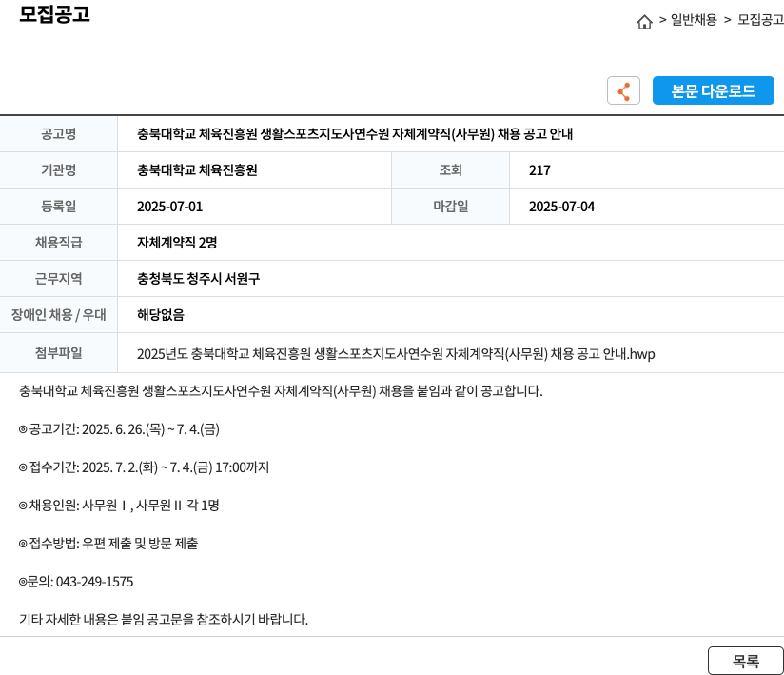Click the 등록일 label cell
Image resolution: width=784 pixels, height=675 pixels.
[58, 207]
